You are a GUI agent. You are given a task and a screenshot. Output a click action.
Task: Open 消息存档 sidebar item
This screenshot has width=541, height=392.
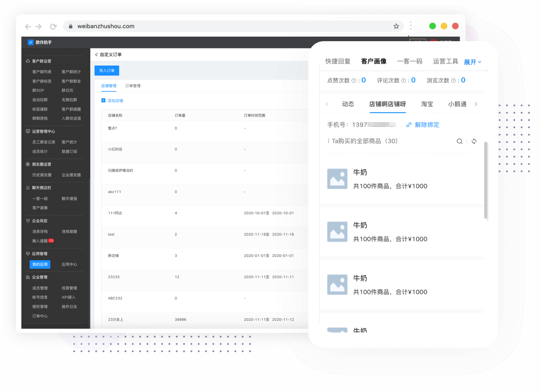tap(40, 231)
